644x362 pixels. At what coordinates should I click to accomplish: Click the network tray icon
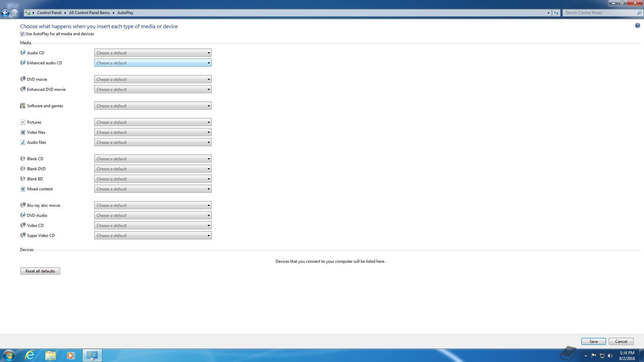(x=602, y=356)
